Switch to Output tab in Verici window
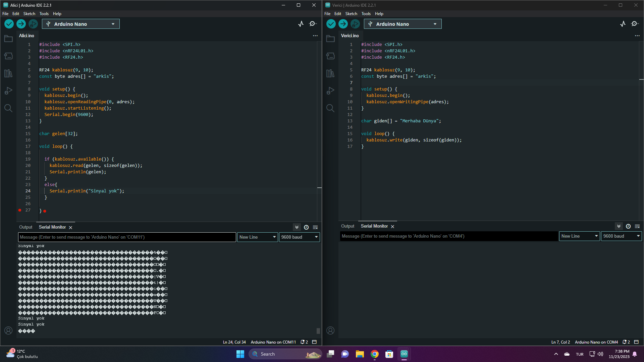Screen dimensions: 644x362 pos(348,226)
